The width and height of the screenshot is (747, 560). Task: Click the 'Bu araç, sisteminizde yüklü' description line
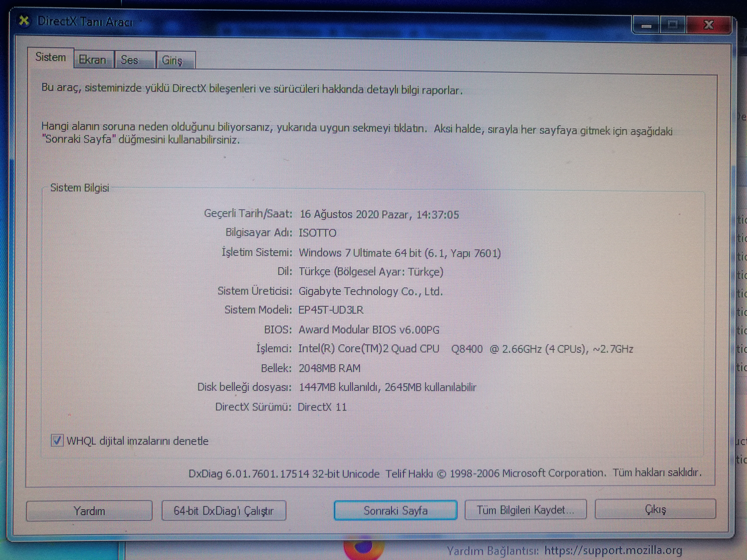click(252, 89)
